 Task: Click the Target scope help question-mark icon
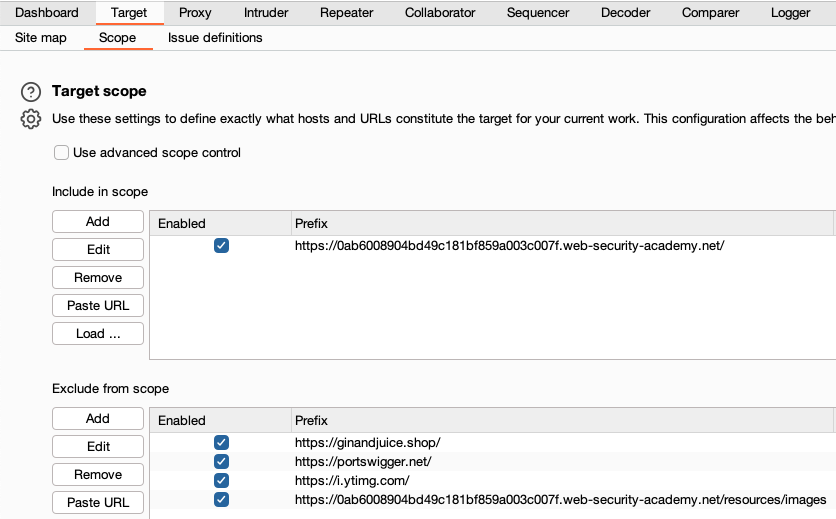click(31, 92)
